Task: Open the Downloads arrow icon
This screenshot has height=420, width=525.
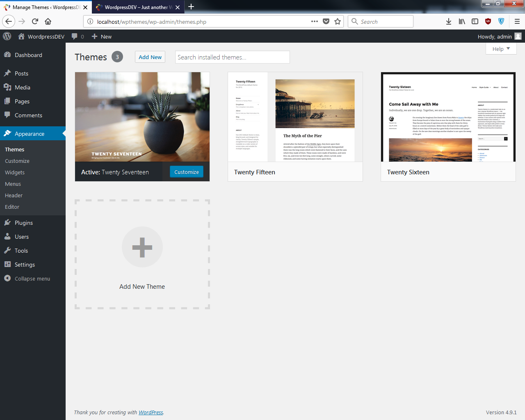Action: pos(449,21)
